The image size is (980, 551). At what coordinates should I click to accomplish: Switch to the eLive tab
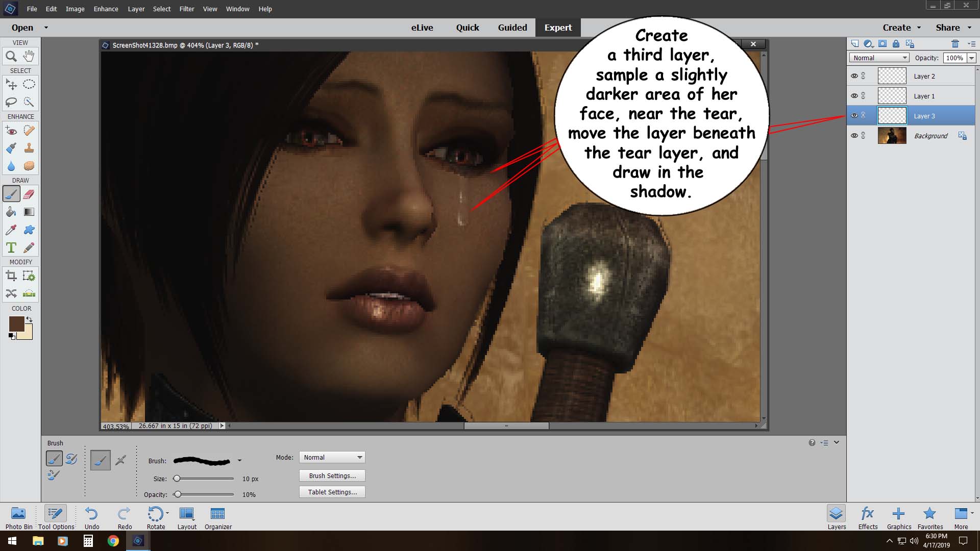422,28
